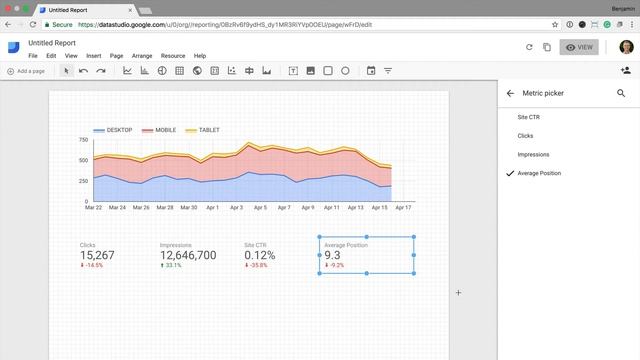This screenshot has height=360, width=640.
Task: Insert an area chart
Action: click(267, 71)
